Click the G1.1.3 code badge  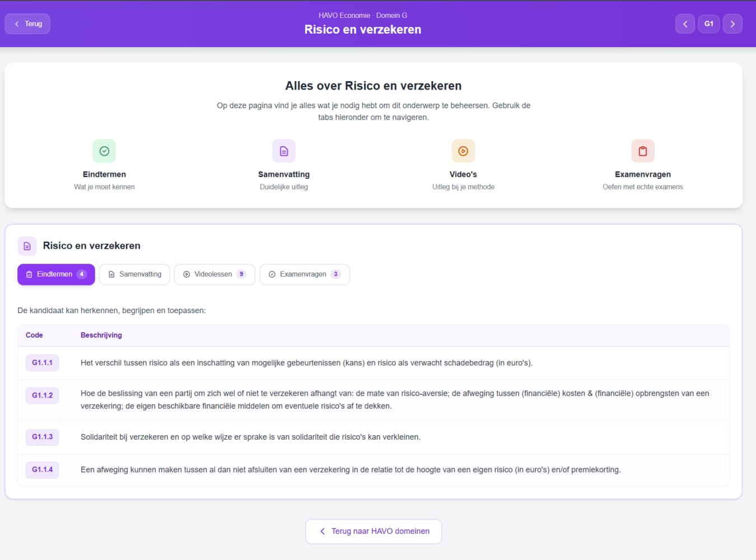pos(42,437)
